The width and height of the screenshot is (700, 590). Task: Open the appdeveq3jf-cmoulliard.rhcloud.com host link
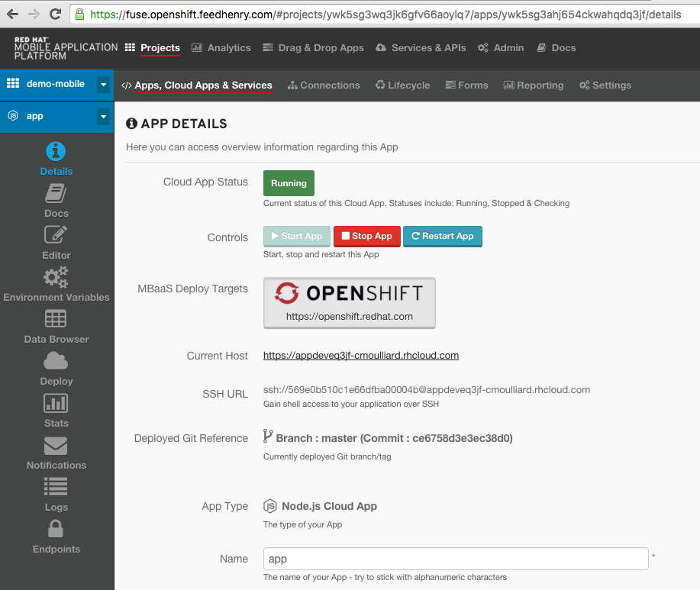pos(361,355)
